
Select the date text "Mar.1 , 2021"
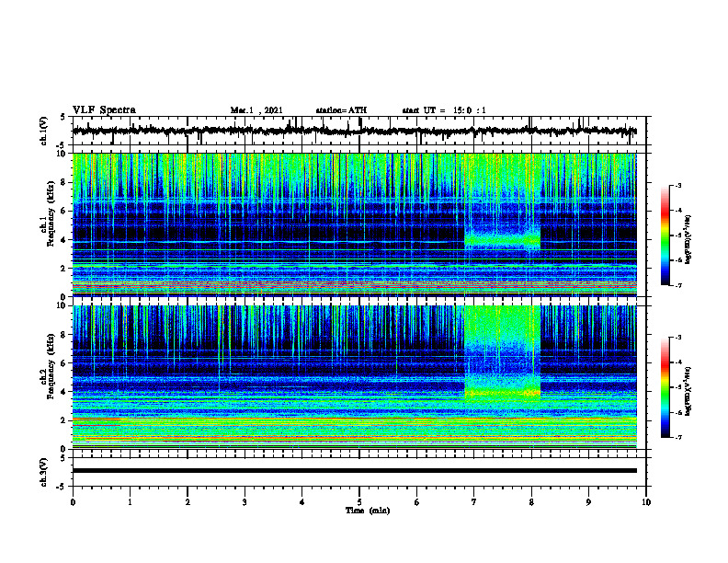coord(256,110)
